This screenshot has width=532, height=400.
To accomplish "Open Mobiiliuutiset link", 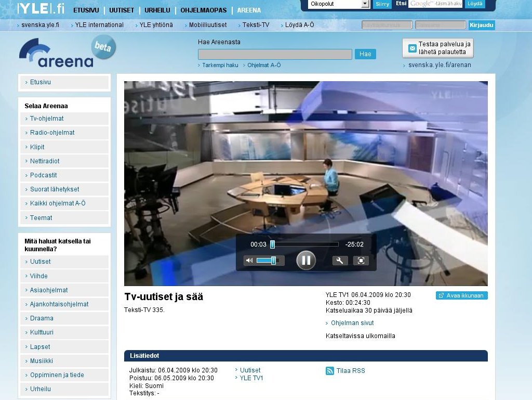I will click(x=208, y=25).
